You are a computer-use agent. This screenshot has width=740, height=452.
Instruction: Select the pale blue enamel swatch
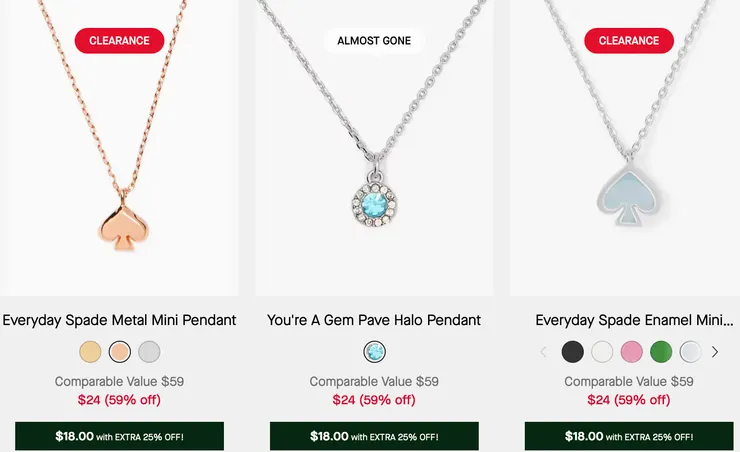690,352
